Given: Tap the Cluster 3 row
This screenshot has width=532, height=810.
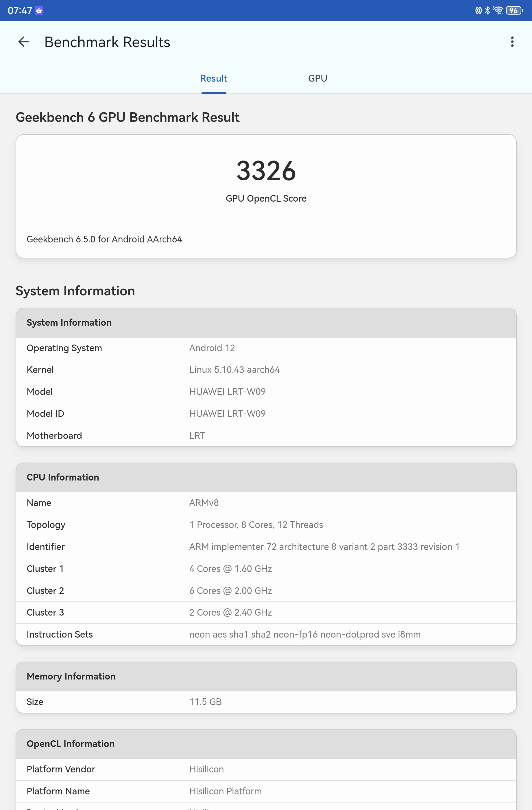Looking at the screenshot, I should coord(266,613).
